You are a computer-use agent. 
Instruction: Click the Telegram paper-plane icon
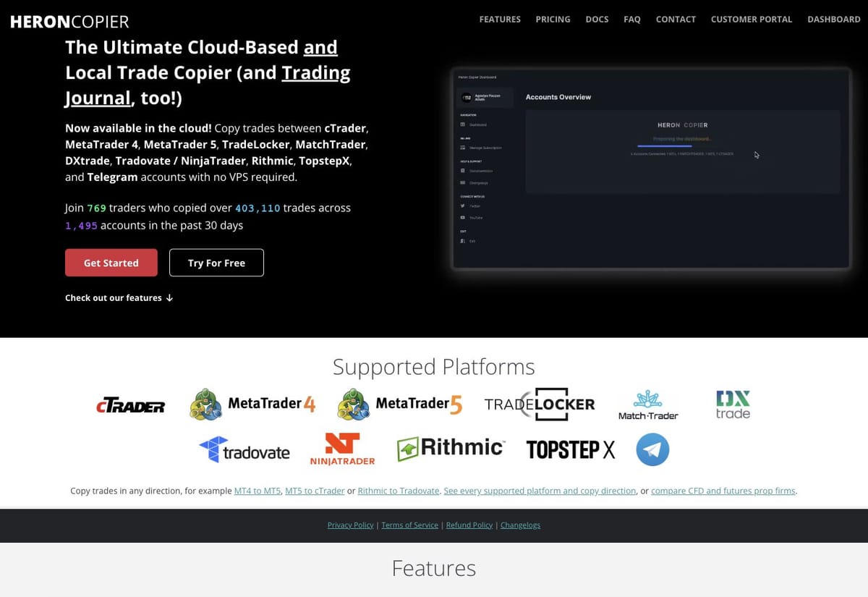tap(652, 449)
